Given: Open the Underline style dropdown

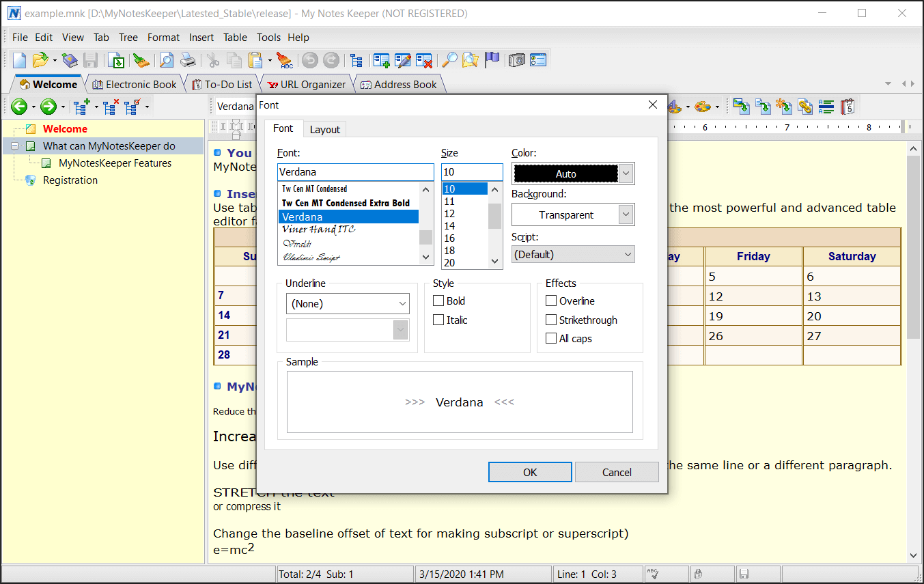Looking at the screenshot, I should (x=348, y=303).
